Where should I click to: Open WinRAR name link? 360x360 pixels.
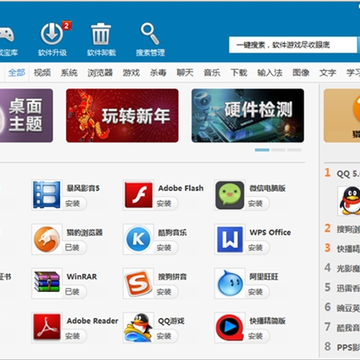pos(82,277)
